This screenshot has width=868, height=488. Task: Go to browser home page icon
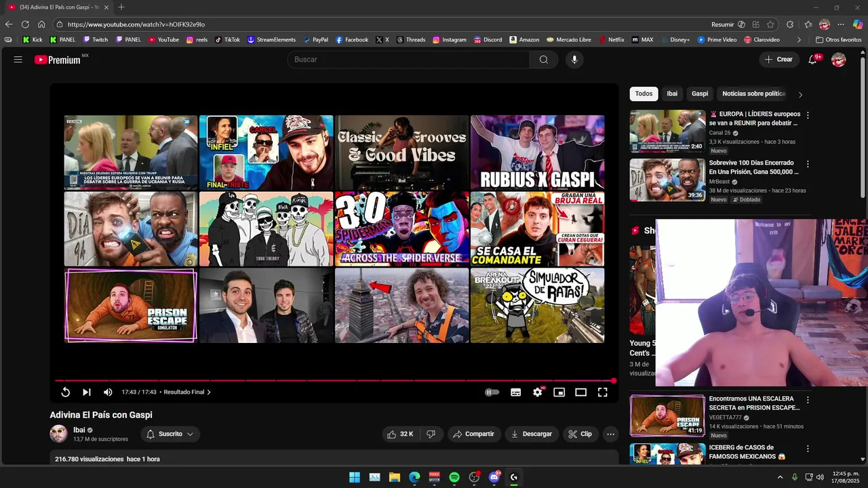pyautogui.click(x=41, y=24)
